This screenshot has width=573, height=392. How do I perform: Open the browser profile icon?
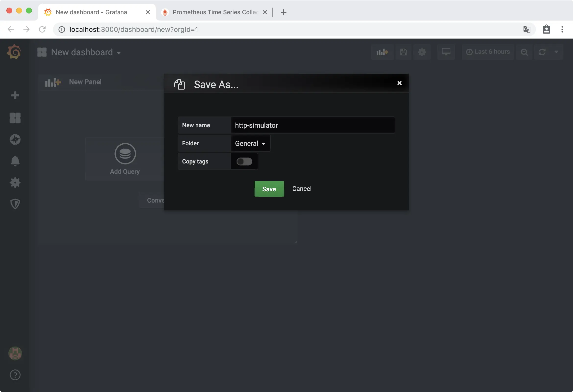tap(546, 29)
